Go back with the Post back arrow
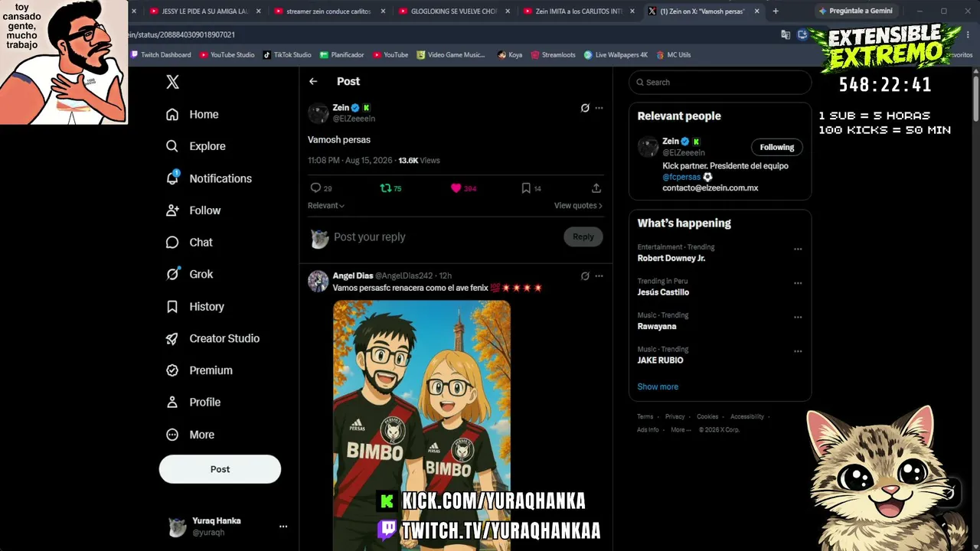980x551 pixels. click(x=313, y=81)
